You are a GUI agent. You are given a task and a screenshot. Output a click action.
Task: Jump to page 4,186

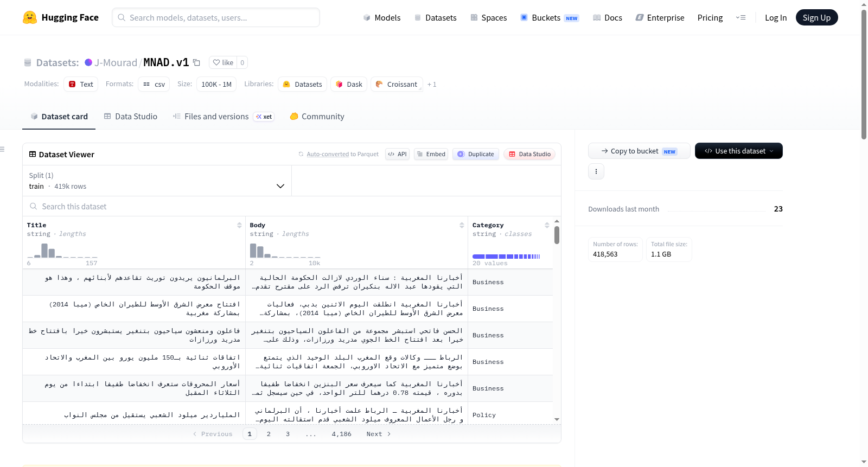(x=342, y=434)
